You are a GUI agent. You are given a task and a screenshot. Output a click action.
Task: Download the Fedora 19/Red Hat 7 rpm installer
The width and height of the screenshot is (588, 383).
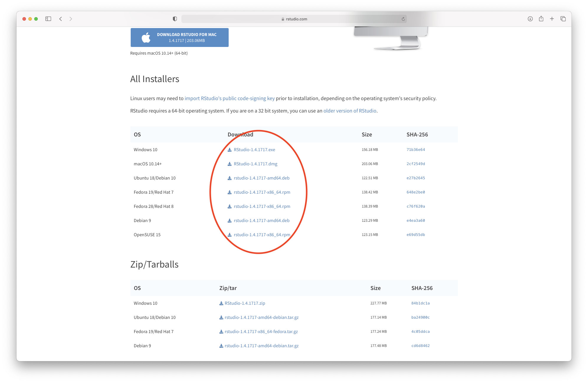click(x=262, y=192)
